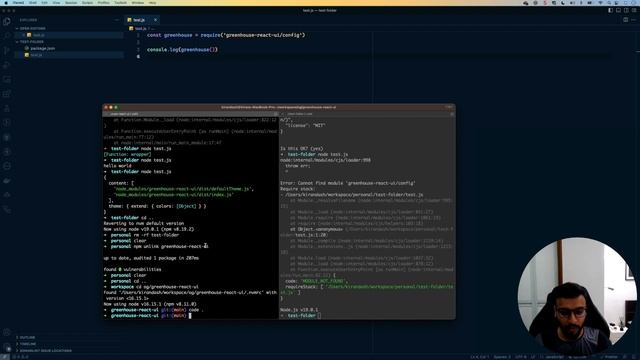Click the Ln, Col cursor position status
The height and width of the screenshot is (360, 640).
(x=480, y=357)
